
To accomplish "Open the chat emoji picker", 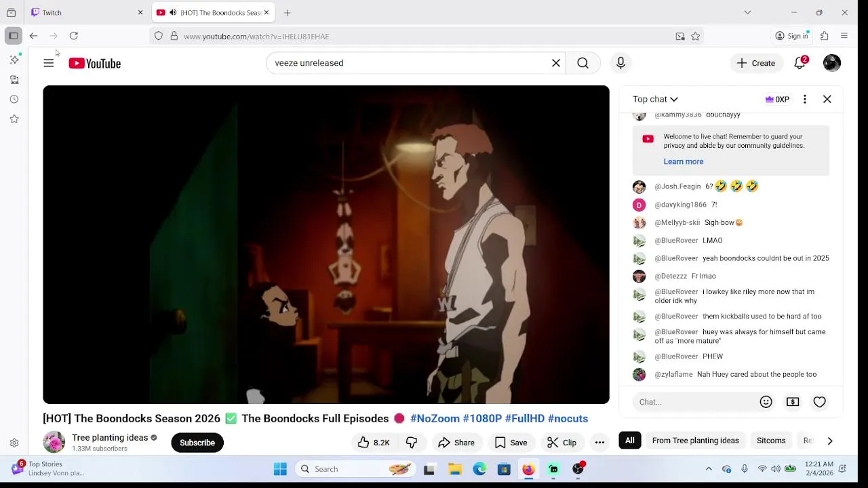I will pyautogui.click(x=766, y=402).
